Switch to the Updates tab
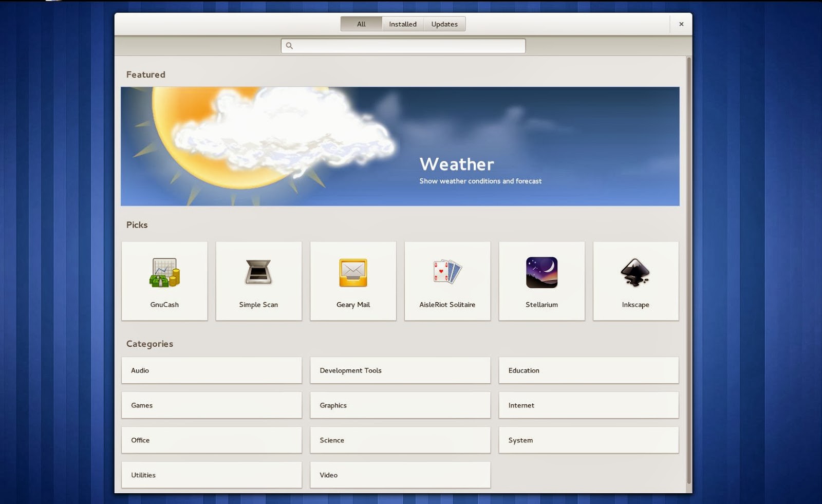 pyautogui.click(x=444, y=24)
